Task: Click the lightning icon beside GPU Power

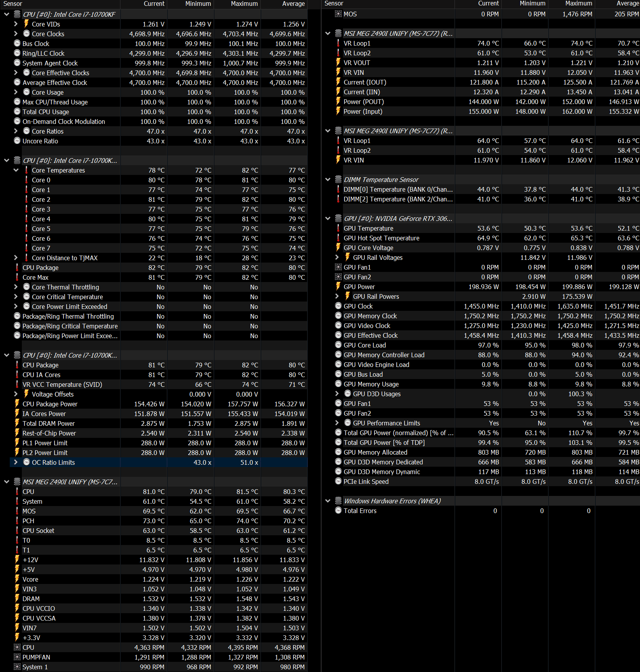Action: (x=338, y=286)
